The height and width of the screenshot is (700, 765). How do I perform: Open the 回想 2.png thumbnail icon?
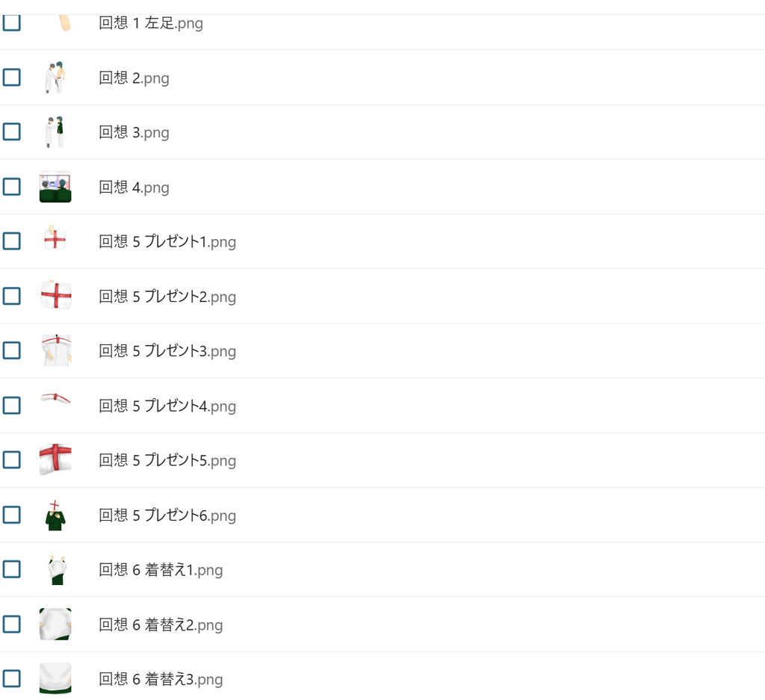pos(55,77)
